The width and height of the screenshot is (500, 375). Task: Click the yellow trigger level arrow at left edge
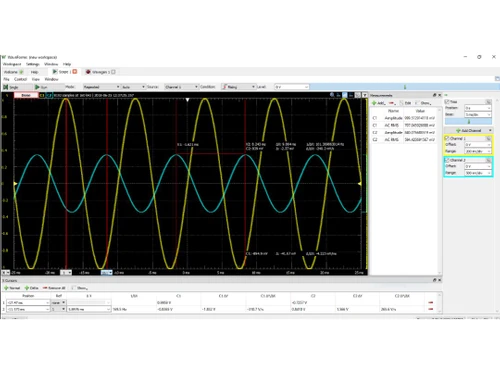click(15, 184)
